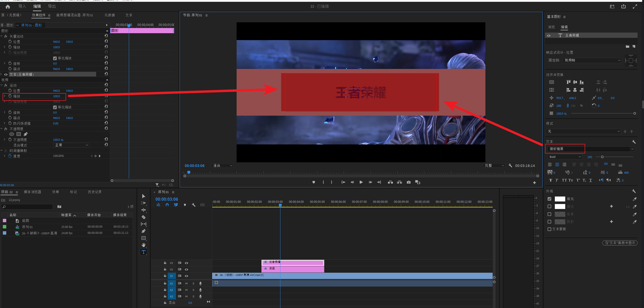Click center align text icon

[x=557, y=165]
